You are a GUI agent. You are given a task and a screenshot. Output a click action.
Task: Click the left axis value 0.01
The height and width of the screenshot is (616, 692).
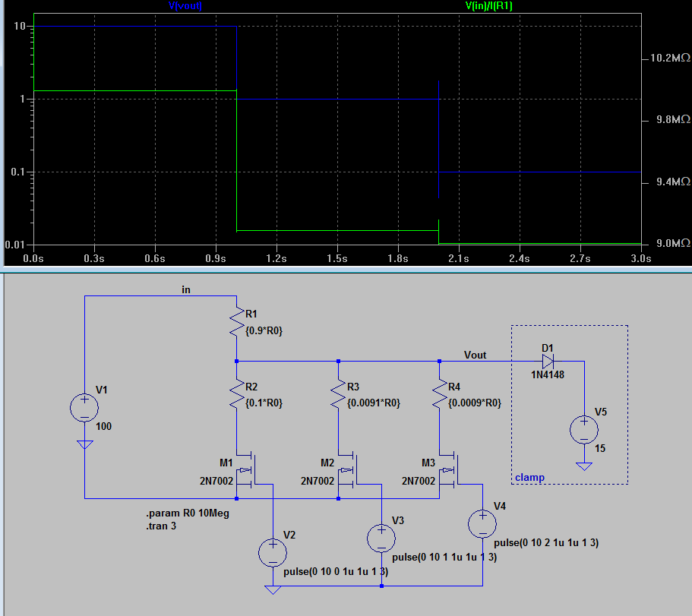click(15, 245)
